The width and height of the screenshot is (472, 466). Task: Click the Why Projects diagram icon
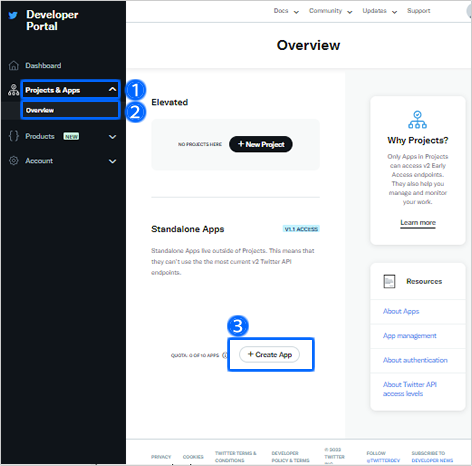tap(417, 120)
